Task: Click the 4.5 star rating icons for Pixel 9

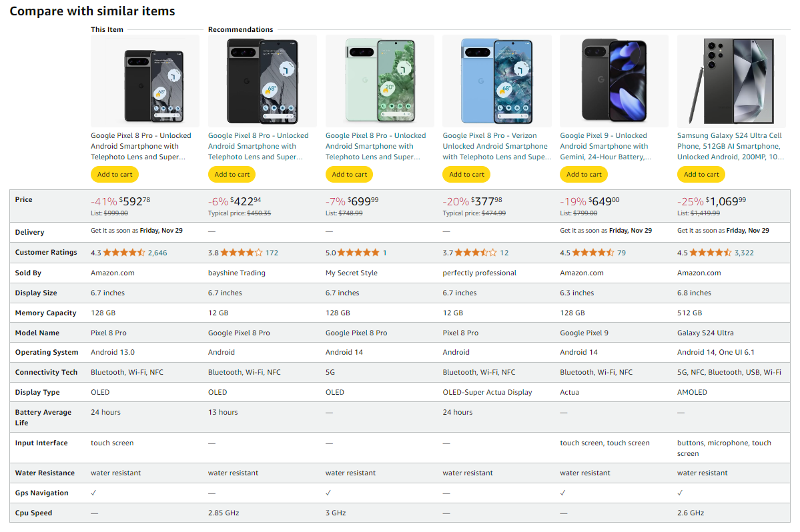Action: tap(593, 252)
